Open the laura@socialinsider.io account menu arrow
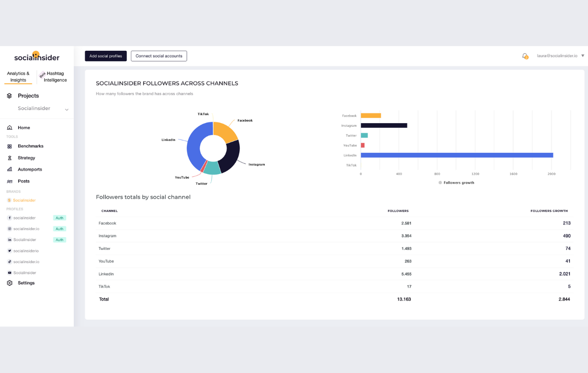Image resolution: width=588 pixels, height=373 pixels. coord(583,56)
